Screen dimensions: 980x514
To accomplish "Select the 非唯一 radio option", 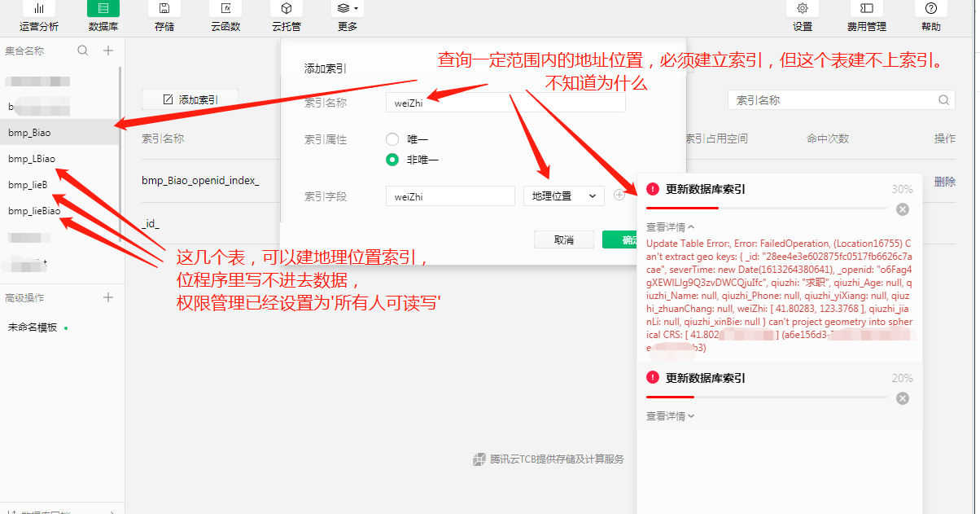I will (392, 160).
